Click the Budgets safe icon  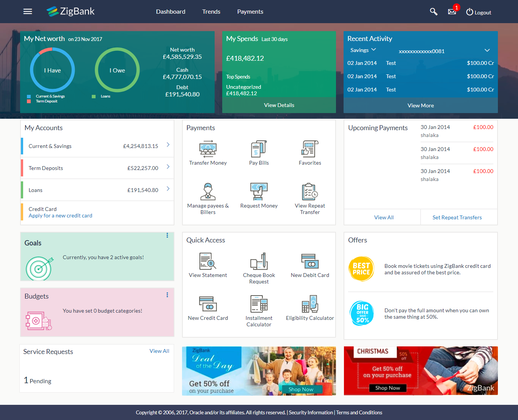(x=38, y=321)
